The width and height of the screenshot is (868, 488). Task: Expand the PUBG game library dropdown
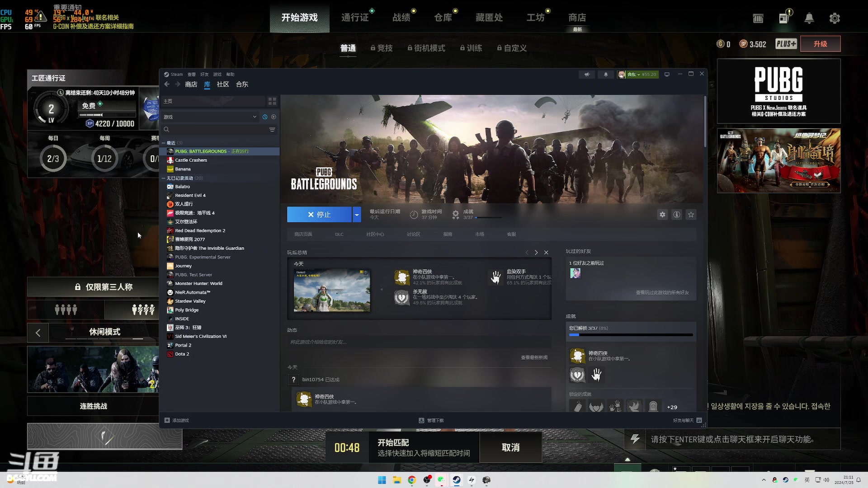pyautogui.click(x=357, y=215)
